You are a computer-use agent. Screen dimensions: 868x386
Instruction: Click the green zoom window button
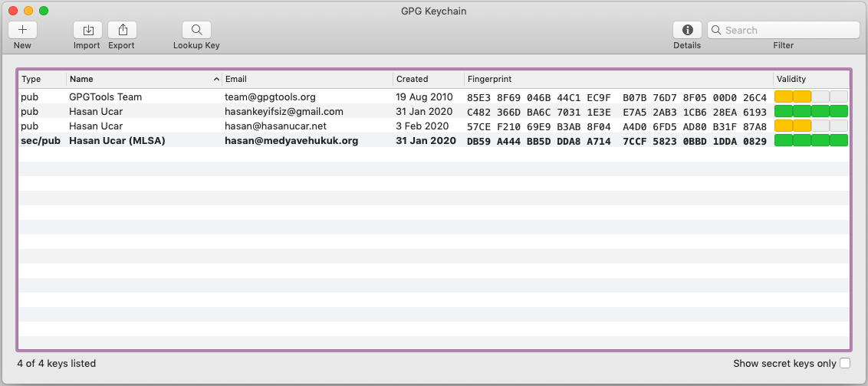(x=44, y=11)
